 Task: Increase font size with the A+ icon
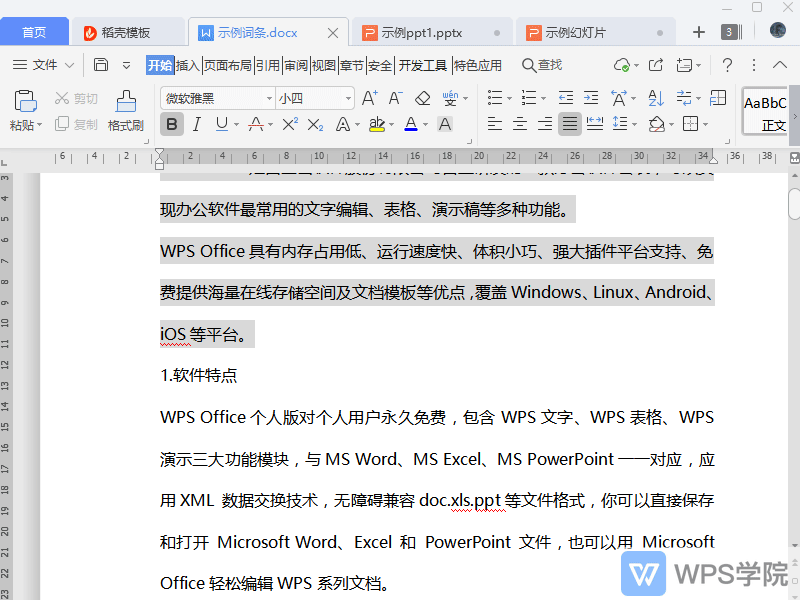point(369,98)
